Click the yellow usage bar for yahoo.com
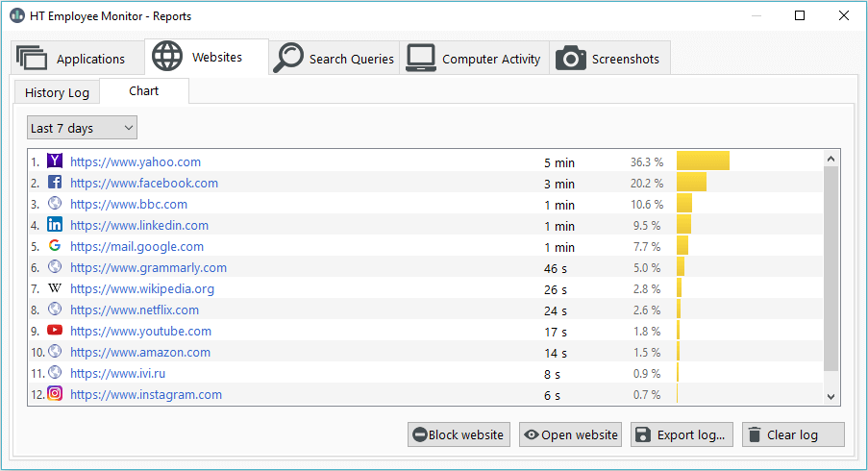This screenshot has width=868, height=471. [x=703, y=161]
